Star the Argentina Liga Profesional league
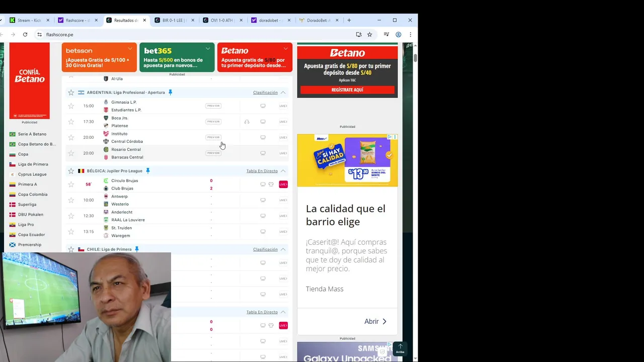Image resolution: width=644 pixels, height=362 pixels. (71, 93)
